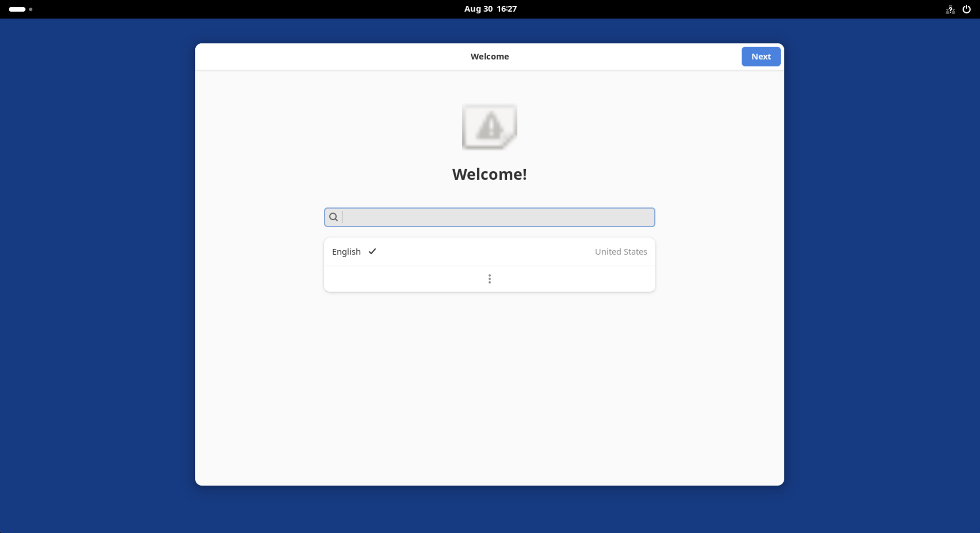Click the blank header bar left of Welcome

tap(331, 56)
